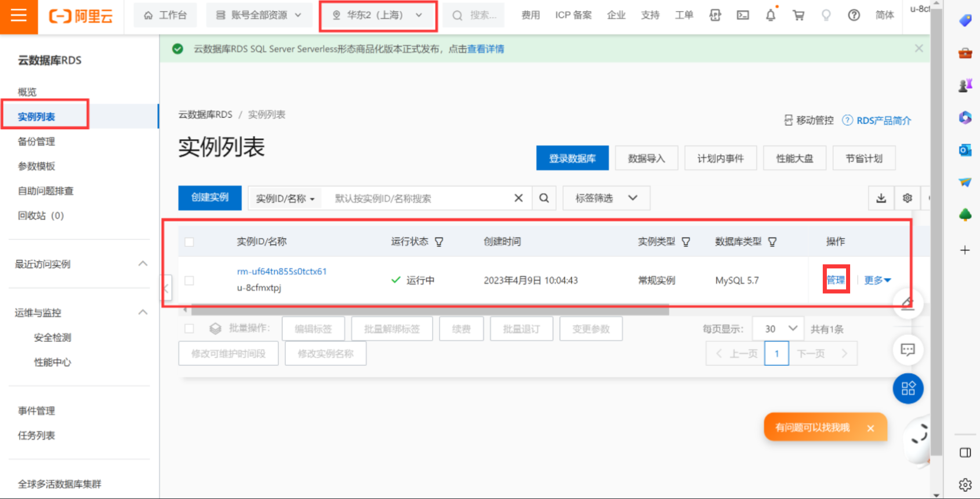Open the help question mark icon
This screenshot has width=980, height=499.
pos(854,15)
